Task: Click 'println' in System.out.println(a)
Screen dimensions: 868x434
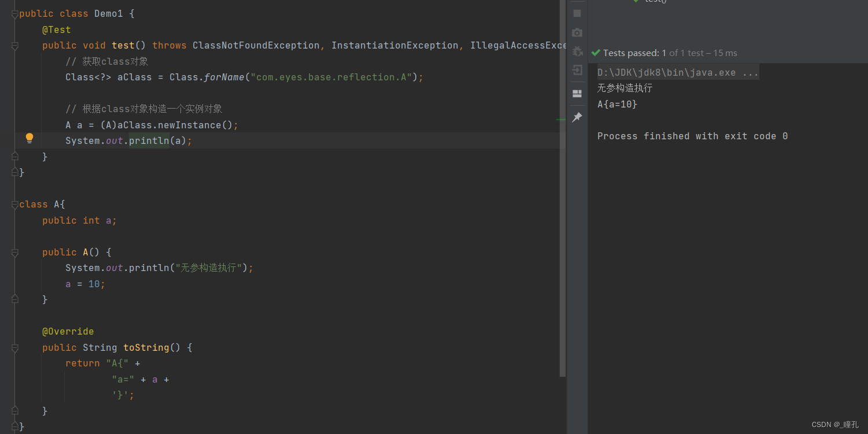Action: point(149,141)
